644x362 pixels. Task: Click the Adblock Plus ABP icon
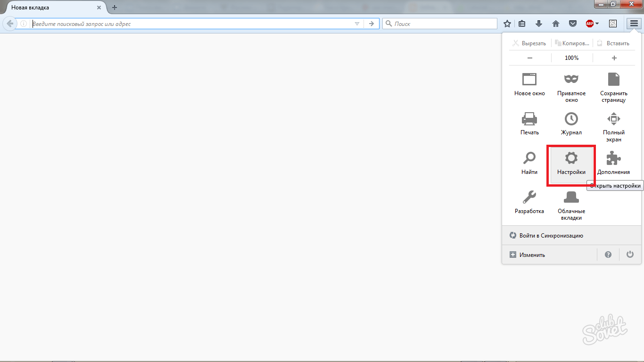coord(589,24)
